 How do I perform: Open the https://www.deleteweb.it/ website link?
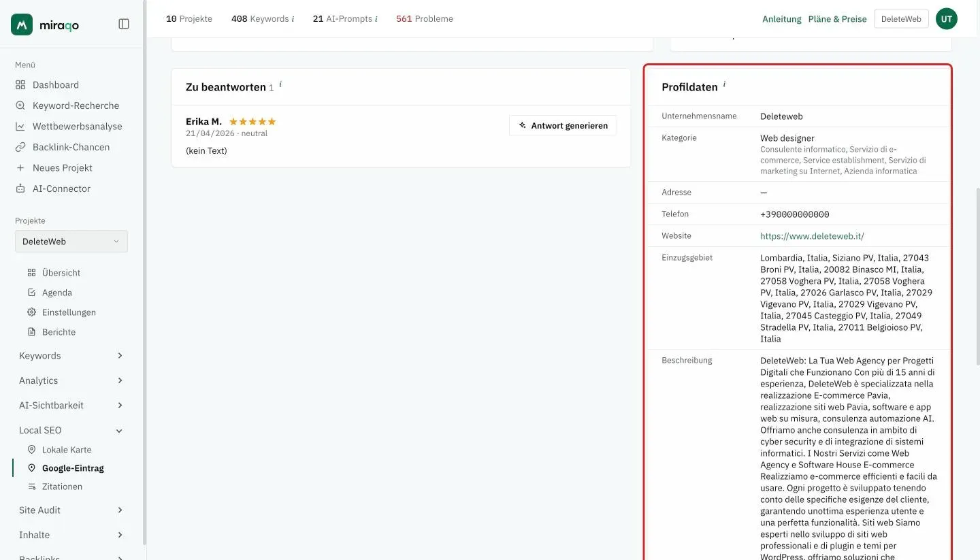[x=812, y=236]
